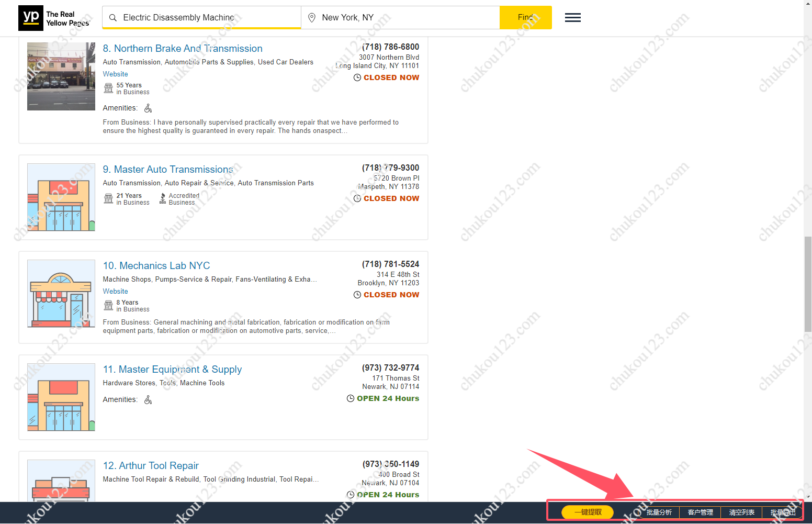Click Master Equipment & Supply thumbnail image
Image resolution: width=812 pixels, height=524 pixels.
pyautogui.click(x=61, y=397)
